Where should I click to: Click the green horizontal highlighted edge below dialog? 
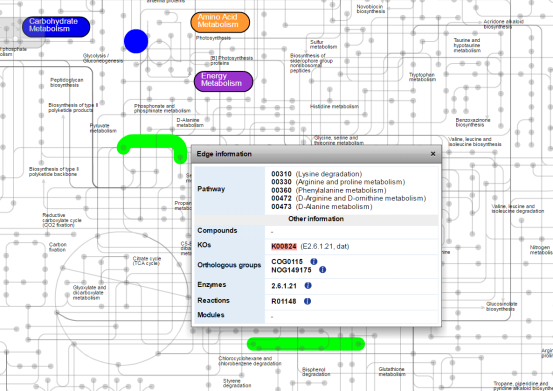click(305, 344)
